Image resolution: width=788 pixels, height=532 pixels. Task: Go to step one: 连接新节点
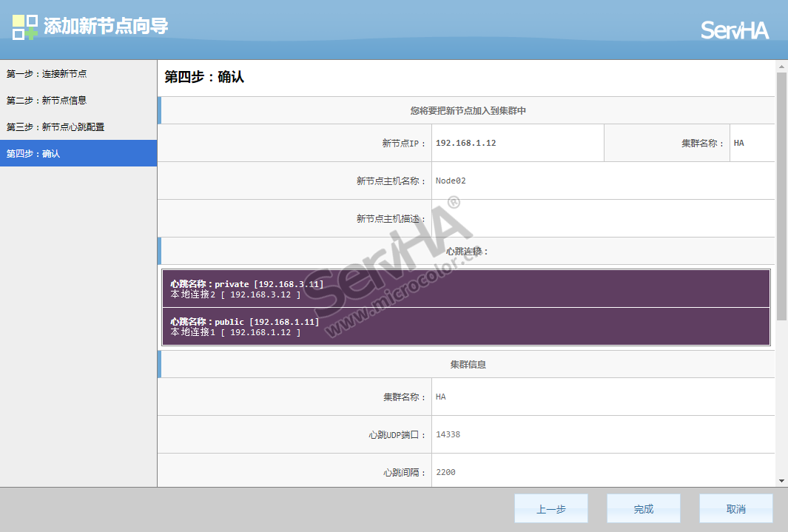(47, 74)
